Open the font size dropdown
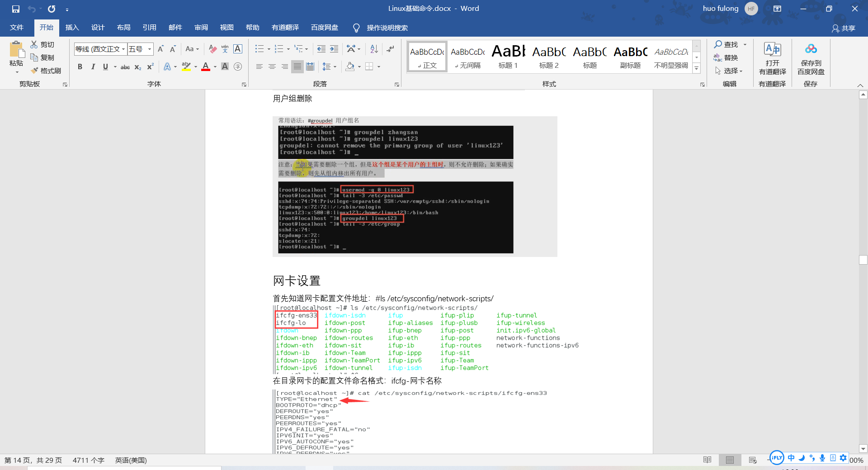 point(150,49)
